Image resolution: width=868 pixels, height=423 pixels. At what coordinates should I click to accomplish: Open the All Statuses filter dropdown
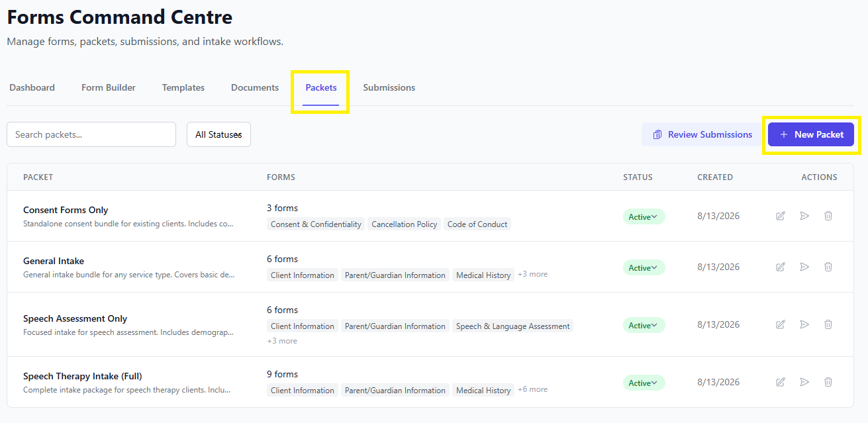(218, 134)
